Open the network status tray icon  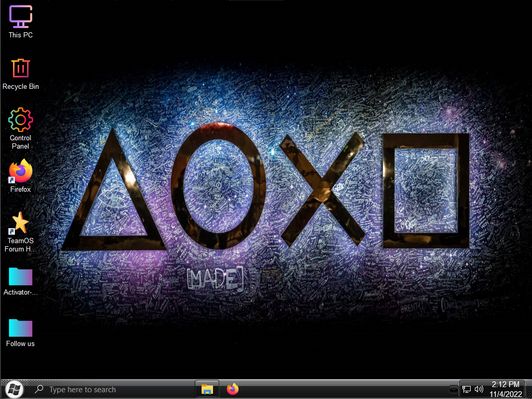pos(467,390)
